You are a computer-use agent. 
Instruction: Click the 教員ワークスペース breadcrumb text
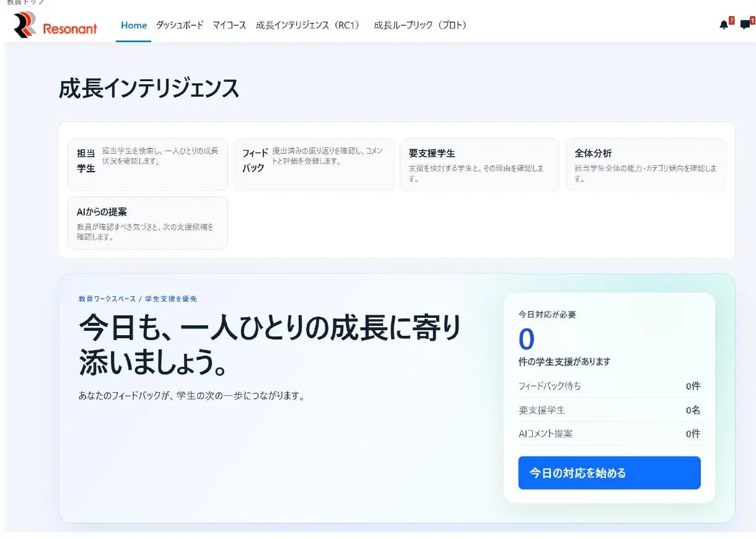coord(107,299)
